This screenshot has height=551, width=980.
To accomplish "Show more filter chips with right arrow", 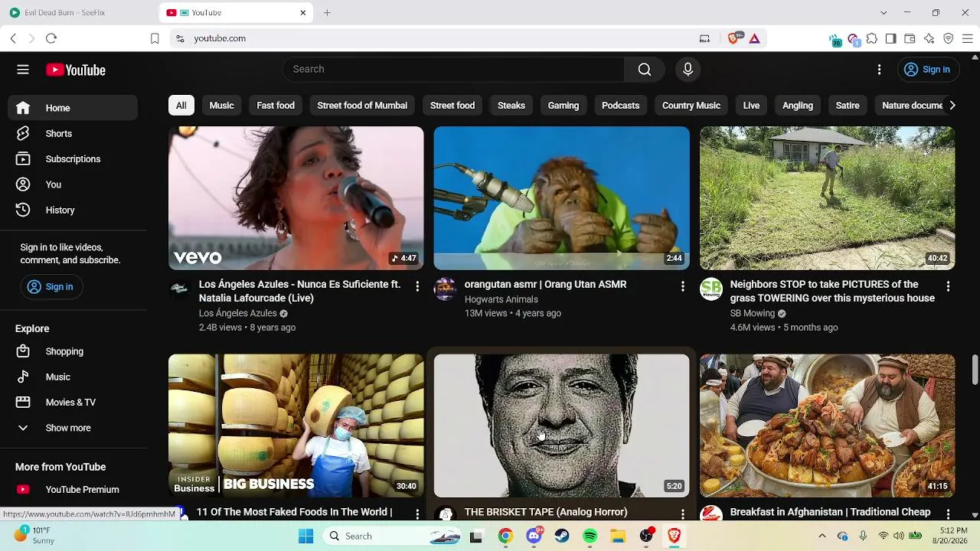I will click(x=952, y=106).
